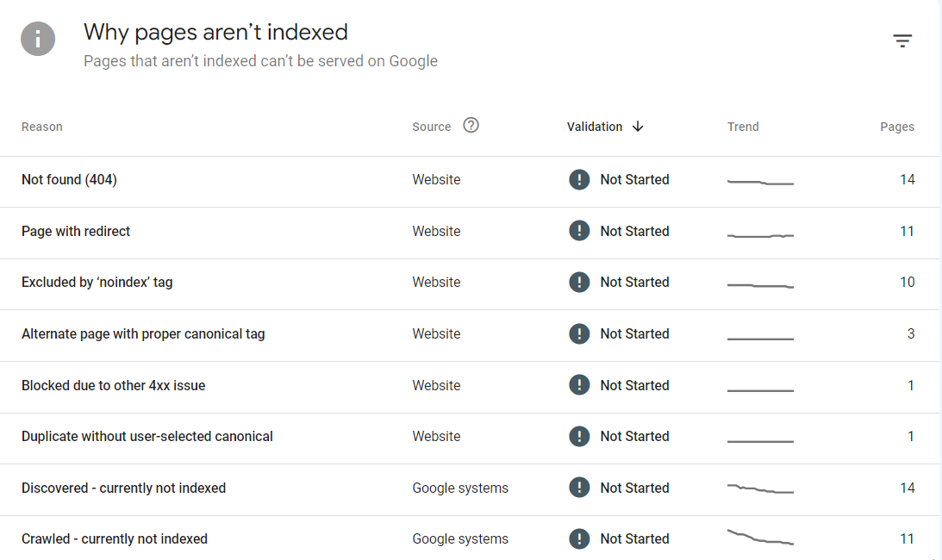Click Not Started warning icon in 404 row

click(x=579, y=179)
